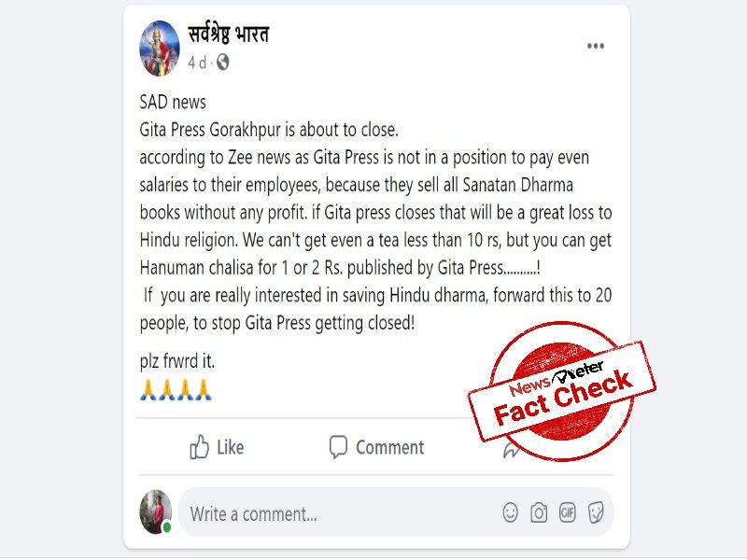Open the poster's profile picture
Viewport: 747px width, 560px height.
(159, 49)
